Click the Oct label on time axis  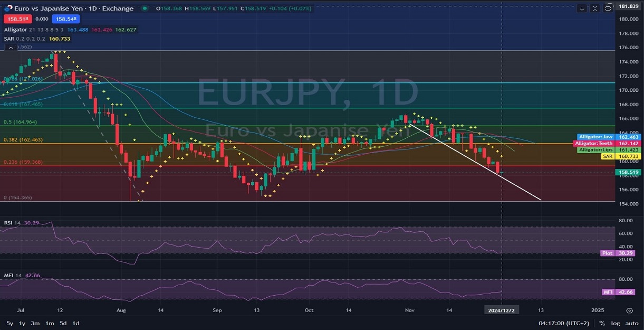pos(309,310)
